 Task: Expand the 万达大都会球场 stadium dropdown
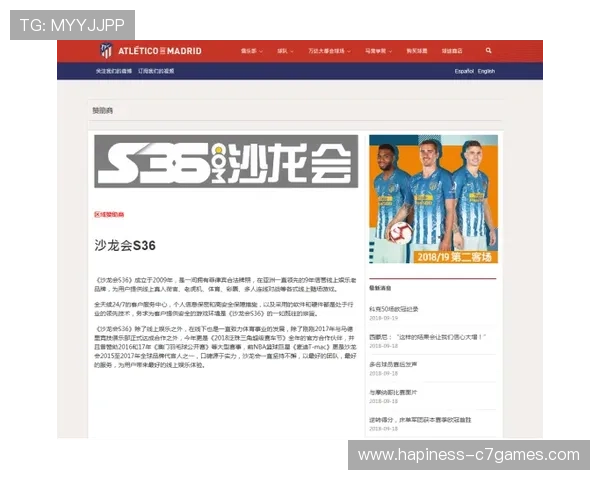pyautogui.click(x=329, y=51)
